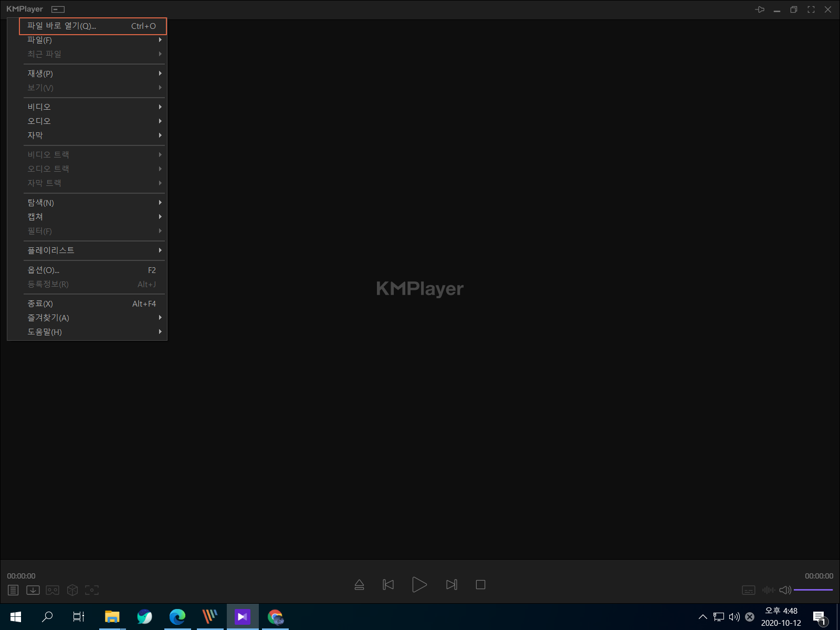This screenshot has height=630, width=840.
Task: Click the KMPlayer taskbar icon
Action: click(x=243, y=617)
